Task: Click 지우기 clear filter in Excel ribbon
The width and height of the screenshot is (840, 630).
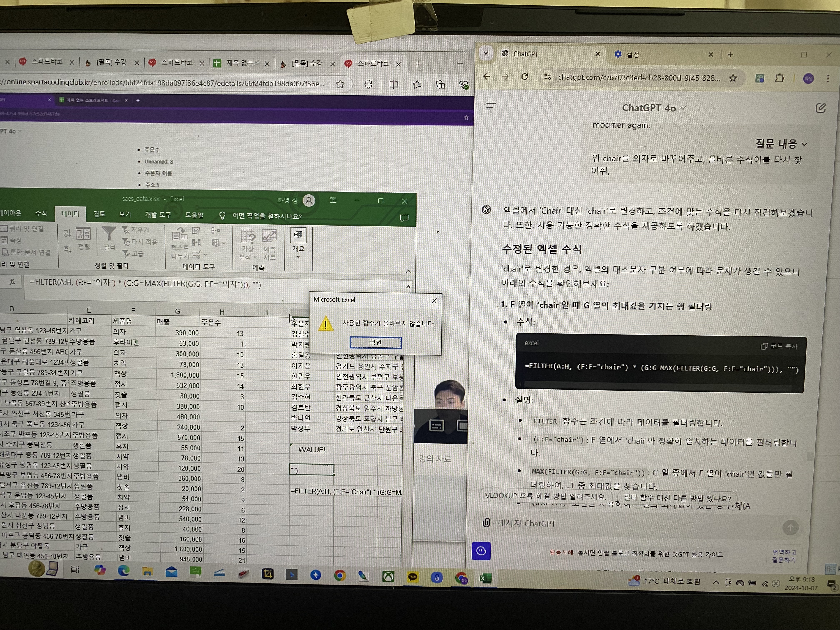Action: 136,230
